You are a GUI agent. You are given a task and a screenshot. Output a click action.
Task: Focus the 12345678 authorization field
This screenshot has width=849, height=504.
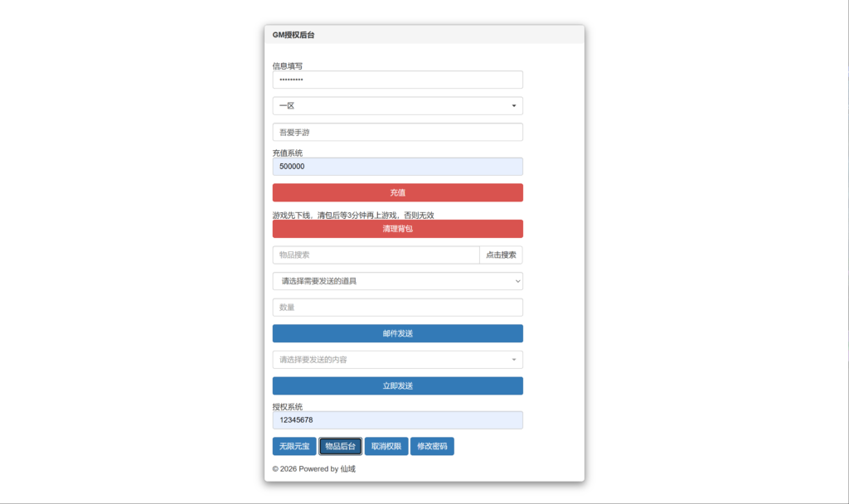click(x=397, y=420)
